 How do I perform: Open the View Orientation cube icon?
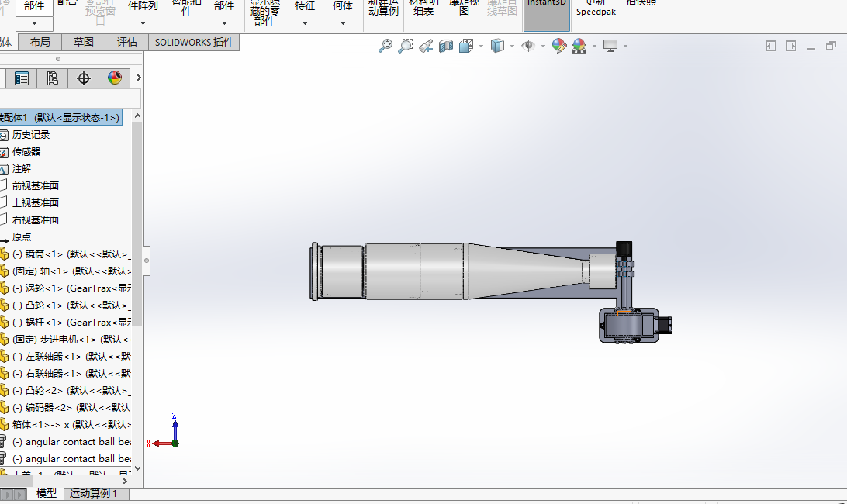pyautogui.click(x=466, y=46)
